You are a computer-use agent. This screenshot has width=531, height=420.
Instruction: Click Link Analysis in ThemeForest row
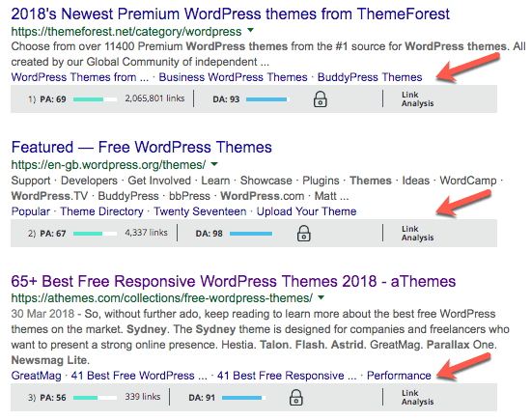[x=417, y=99]
